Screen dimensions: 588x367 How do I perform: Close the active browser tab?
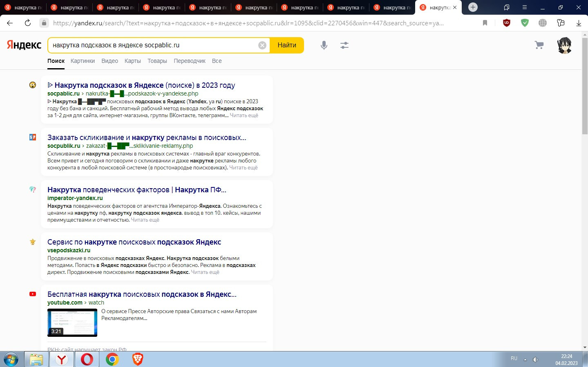click(455, 7)
